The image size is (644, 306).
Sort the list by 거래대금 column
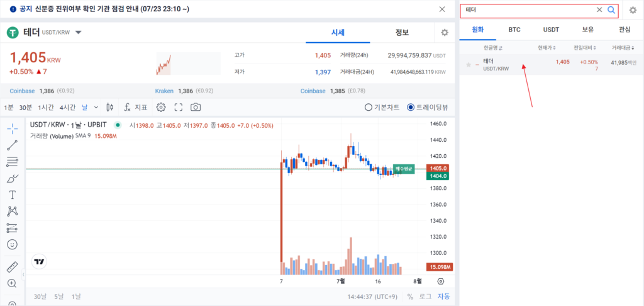625,47
